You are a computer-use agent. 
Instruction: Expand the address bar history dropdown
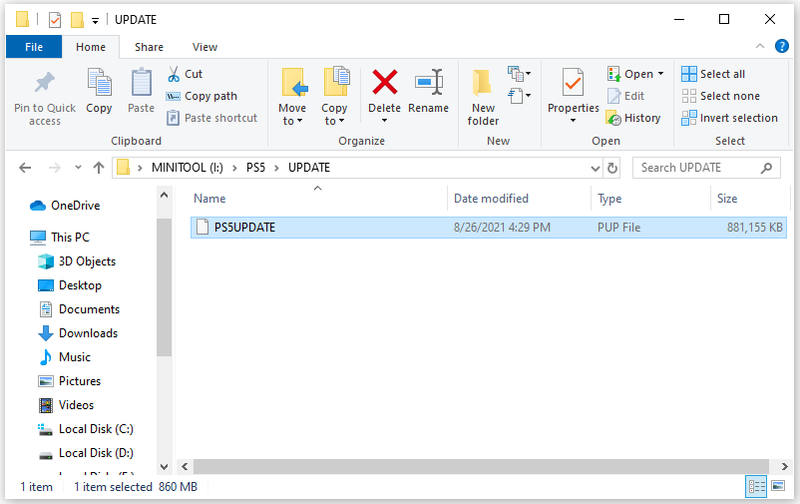(595, 168)
